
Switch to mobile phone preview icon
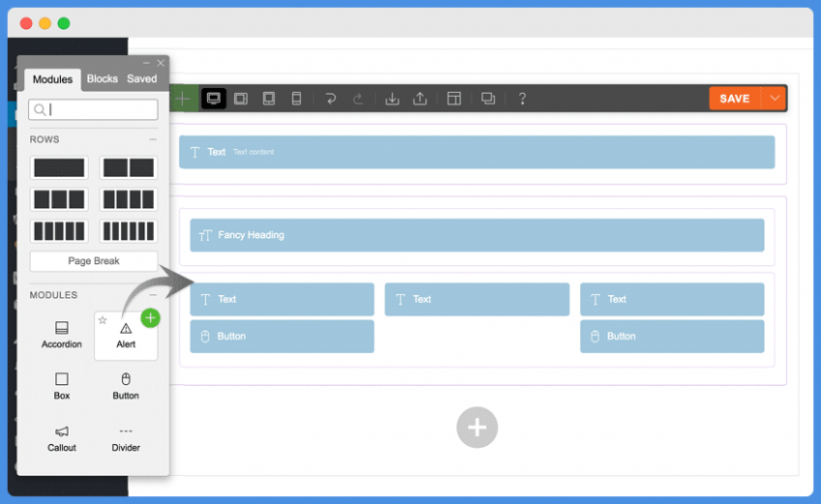(296, 99)
